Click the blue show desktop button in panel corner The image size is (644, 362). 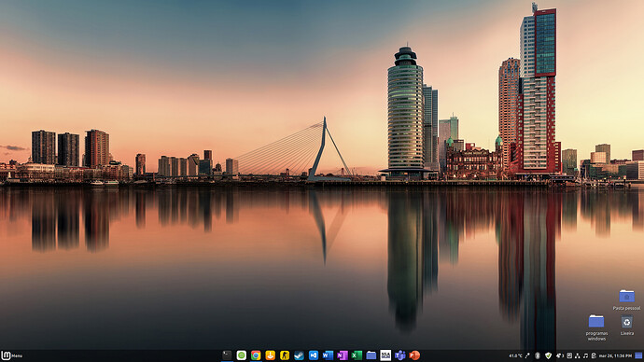[x=638, y=355]
